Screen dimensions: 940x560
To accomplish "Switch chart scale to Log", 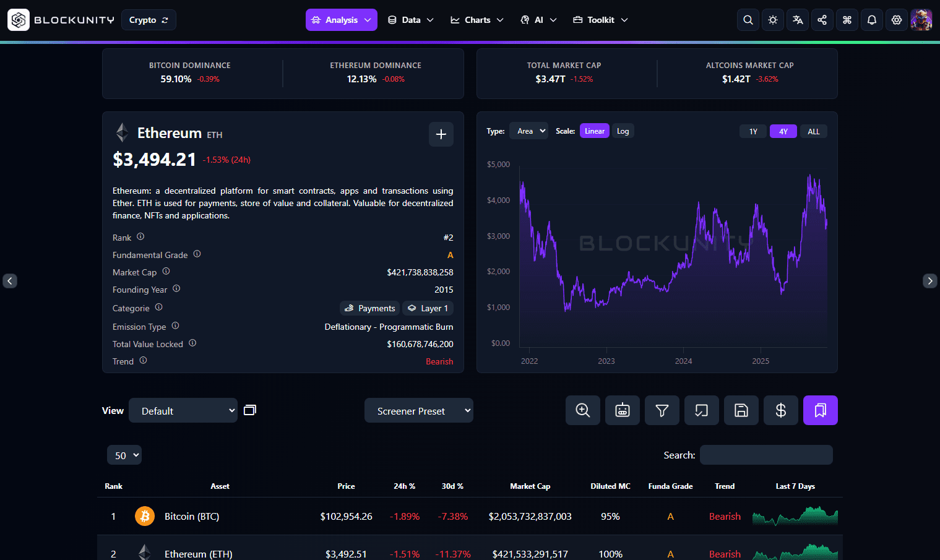I will (x=623, y=131).
